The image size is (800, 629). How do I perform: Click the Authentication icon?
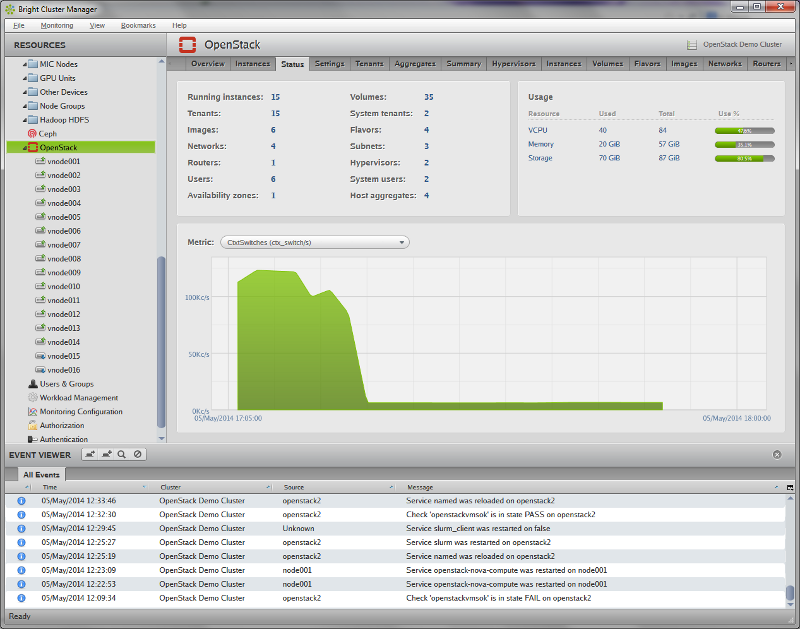pos(33,439)
